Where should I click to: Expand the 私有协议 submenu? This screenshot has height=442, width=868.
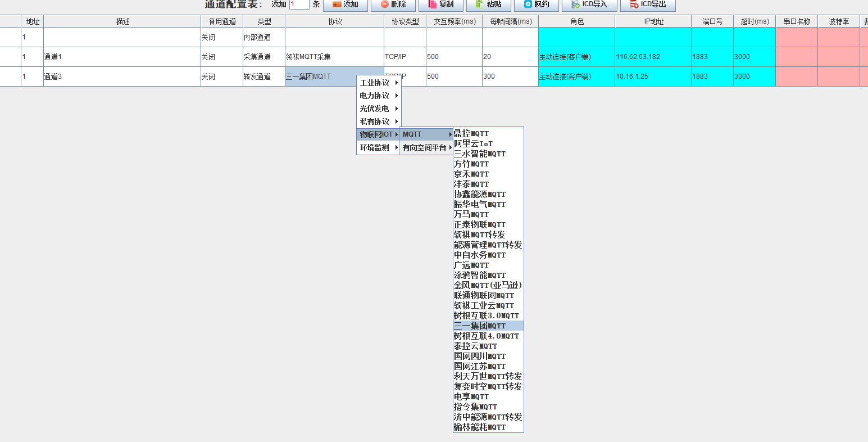pyautogui.click(x=378, y=121)
